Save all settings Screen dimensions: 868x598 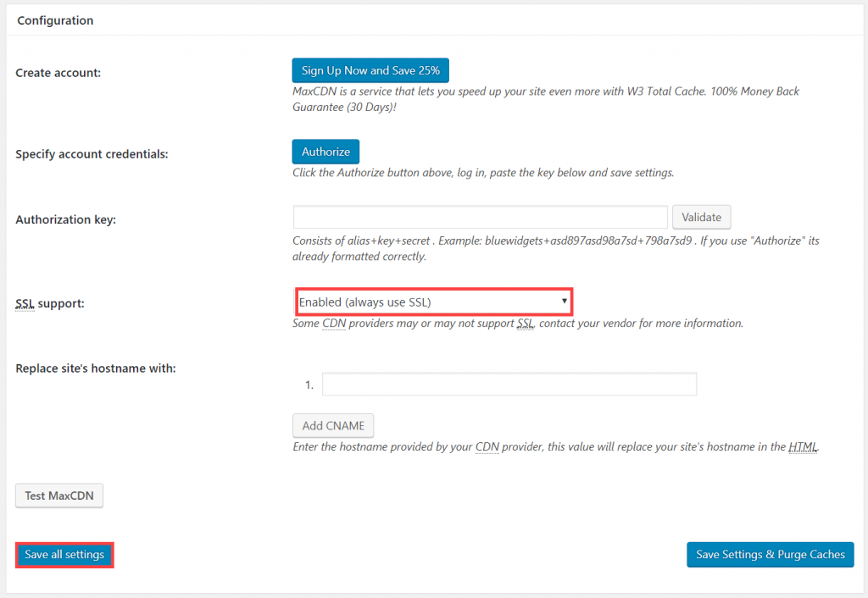64,555
